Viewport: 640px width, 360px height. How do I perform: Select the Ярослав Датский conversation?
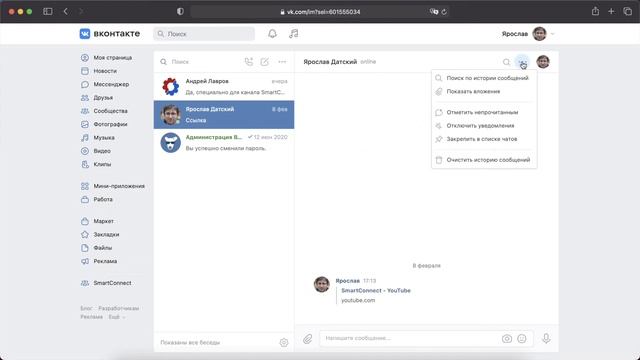224,115
